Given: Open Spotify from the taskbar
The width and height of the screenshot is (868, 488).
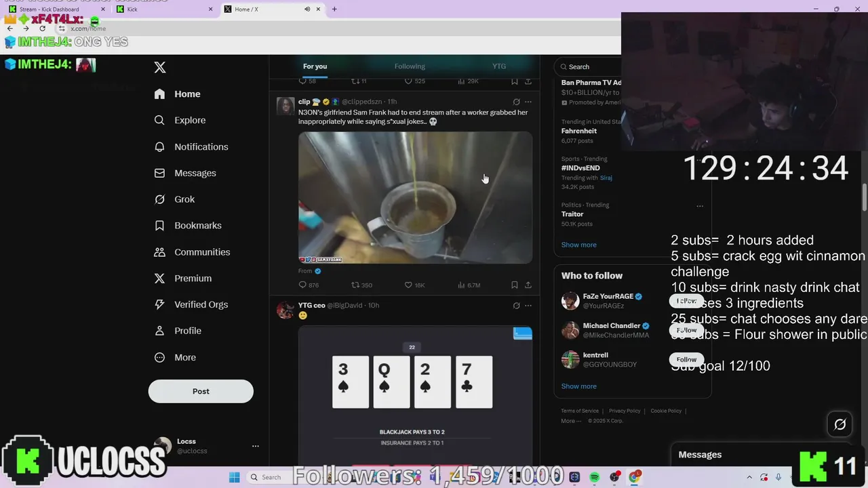Looking at the screenshot, I should [x=595, y=477].
